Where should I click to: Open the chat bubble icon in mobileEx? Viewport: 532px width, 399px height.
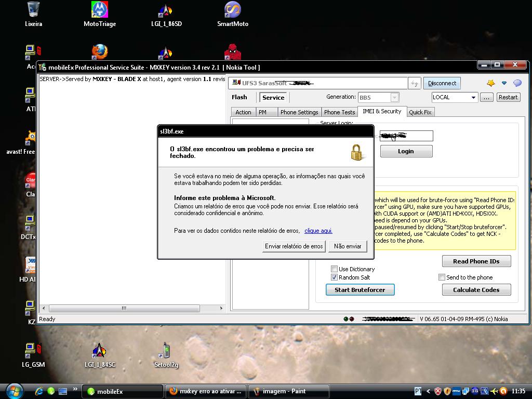click(517, 83)
